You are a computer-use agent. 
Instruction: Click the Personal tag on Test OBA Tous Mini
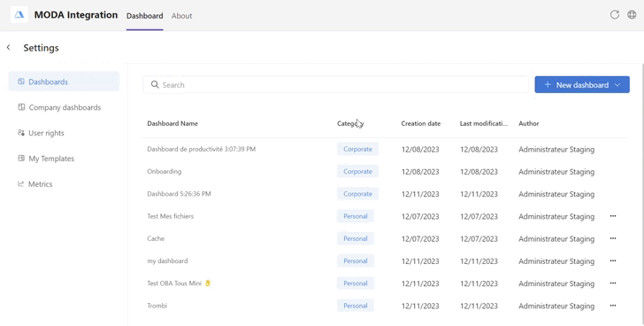point(356,283)
